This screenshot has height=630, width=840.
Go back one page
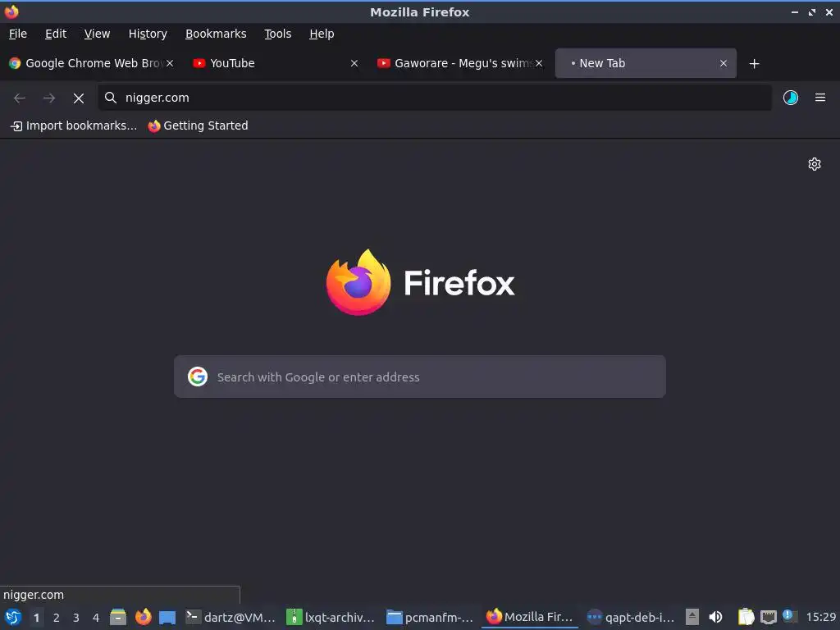[20, 98]
